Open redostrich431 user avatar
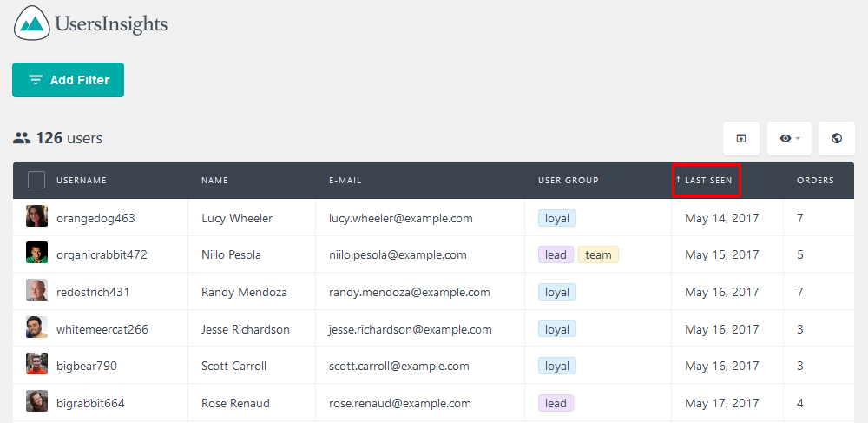868x423 pixels. tap(36, 289)
